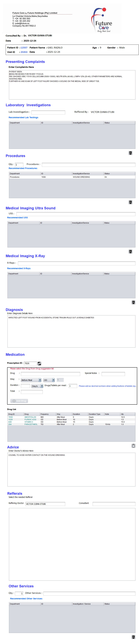Click the refresh icon beside Prescription ID
Screen dimensions: 139x644
pyautogui.click(x=39, y=363)
